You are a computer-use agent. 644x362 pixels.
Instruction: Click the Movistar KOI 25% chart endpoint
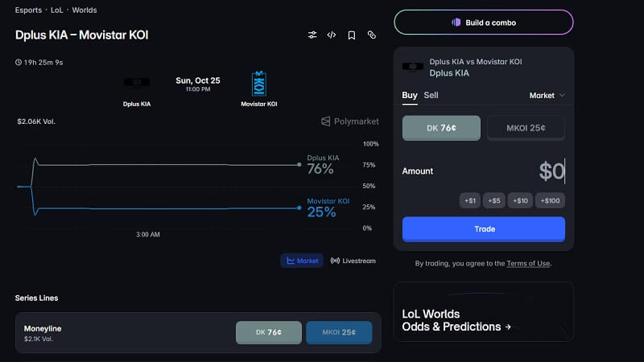pyautogui.click(x=299, y=208)
